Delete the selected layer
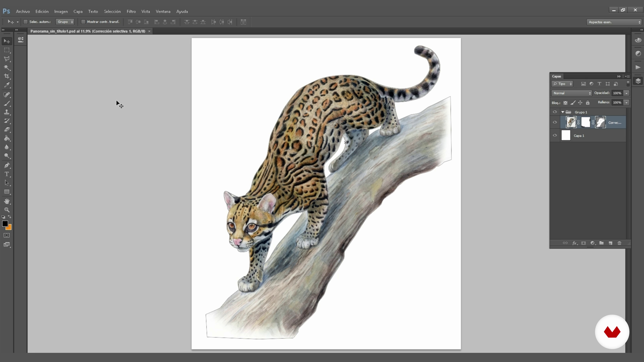 (620, 243)
